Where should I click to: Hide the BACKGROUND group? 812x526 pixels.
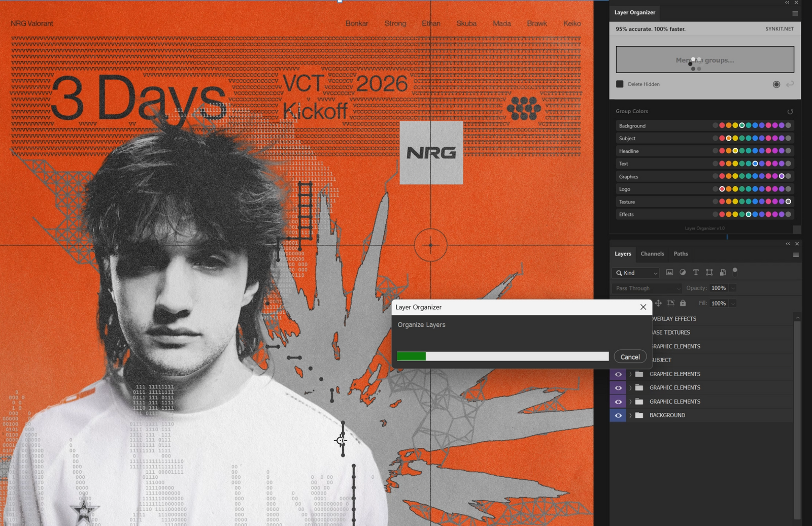coord(618,415)
